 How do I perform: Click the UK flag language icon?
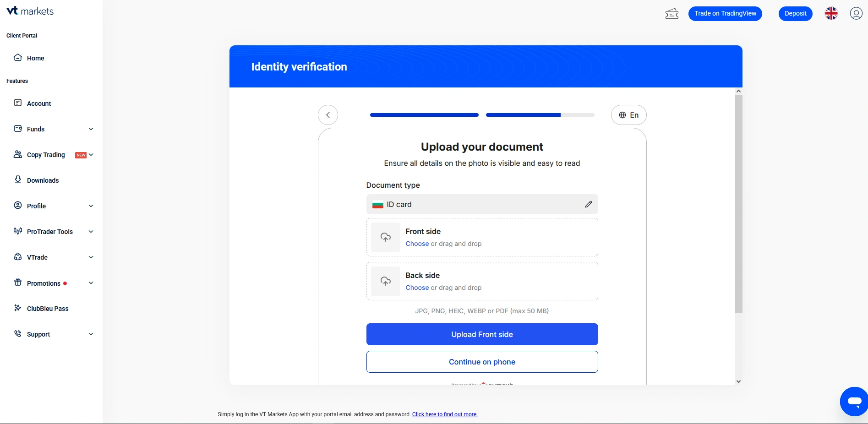831,13
